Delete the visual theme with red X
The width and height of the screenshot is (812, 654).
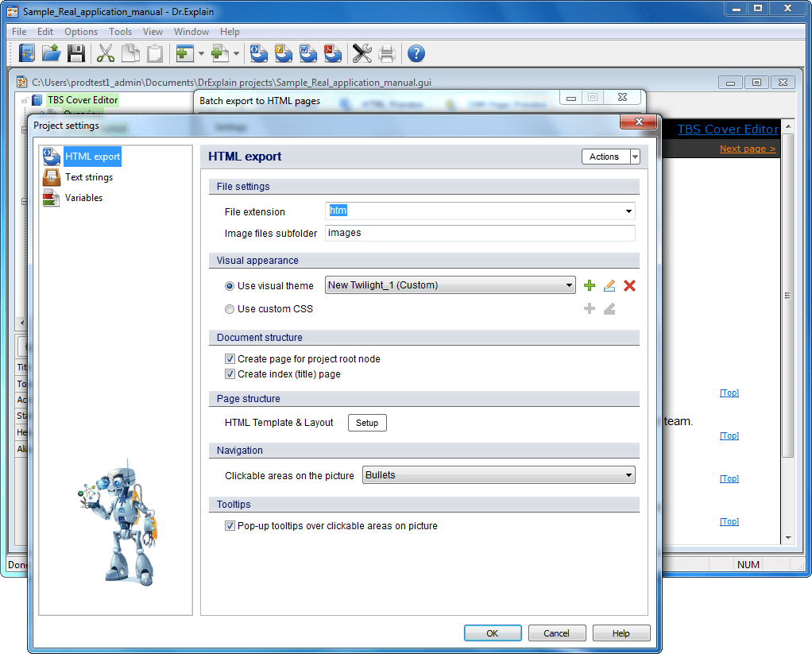629,286
